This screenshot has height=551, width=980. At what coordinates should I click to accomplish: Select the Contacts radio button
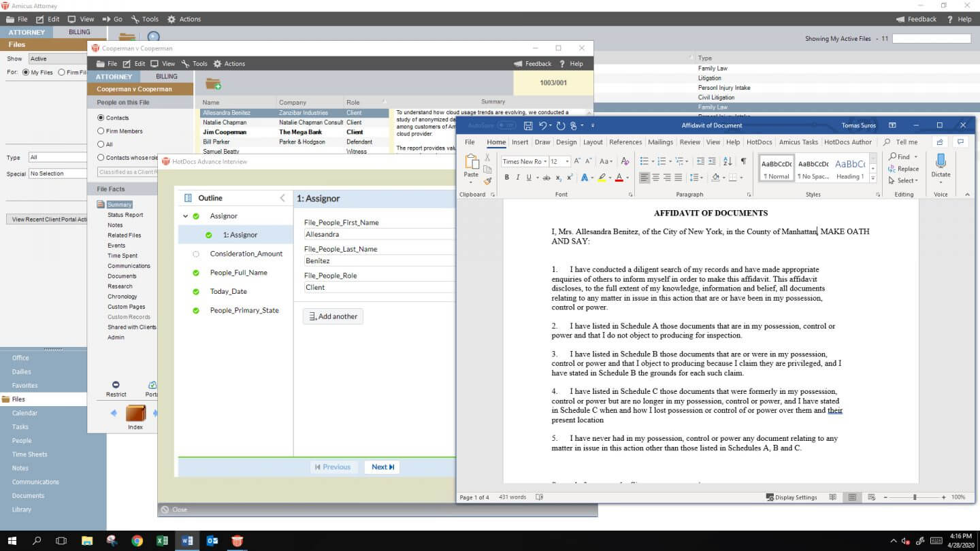pyautogui.click(x=101, y=118)
